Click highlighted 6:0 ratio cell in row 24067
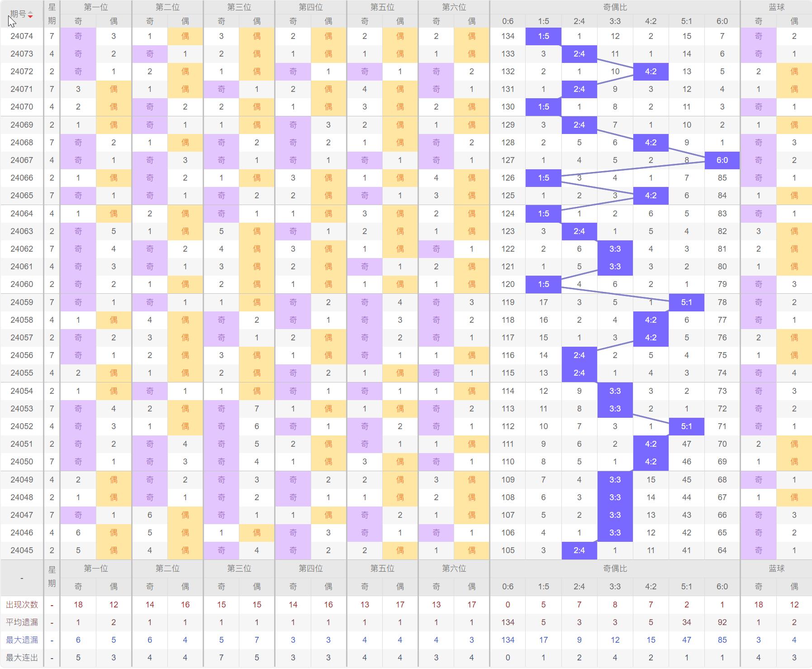This screenshot has width=812, height=669. (x=722, y=160)
